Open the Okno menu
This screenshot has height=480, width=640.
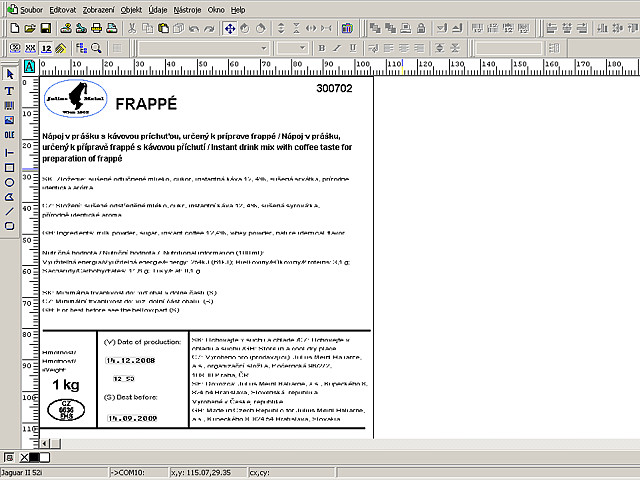click(x=216, y=10)
